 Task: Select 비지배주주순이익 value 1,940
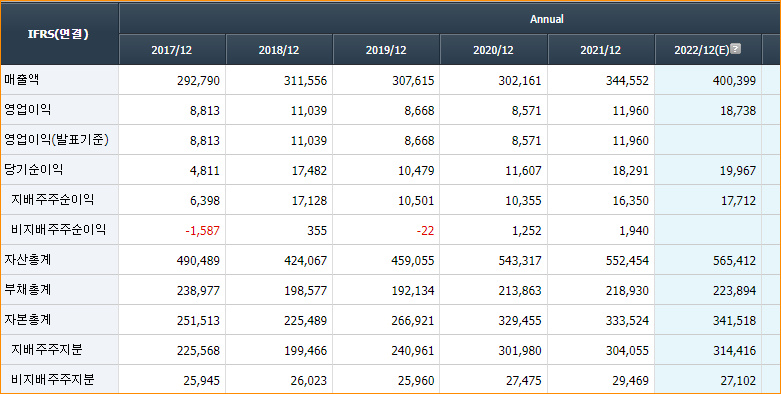(634, 231)
